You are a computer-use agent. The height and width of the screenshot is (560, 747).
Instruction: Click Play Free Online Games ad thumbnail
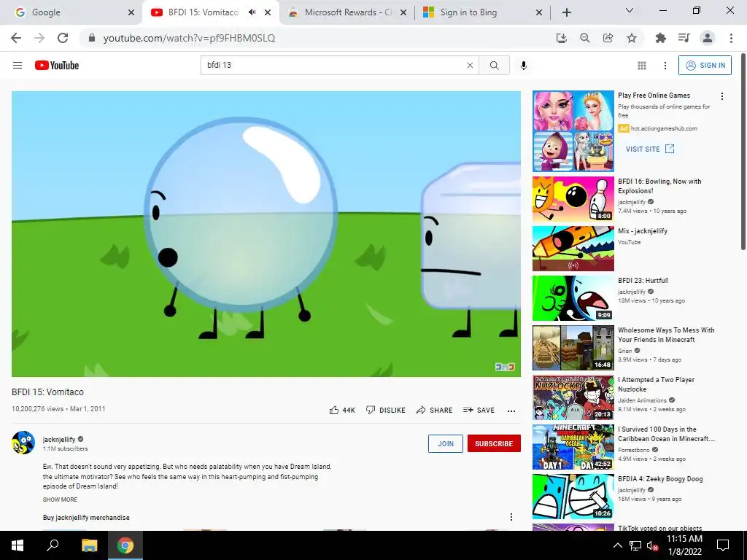(x=573, y=131)
